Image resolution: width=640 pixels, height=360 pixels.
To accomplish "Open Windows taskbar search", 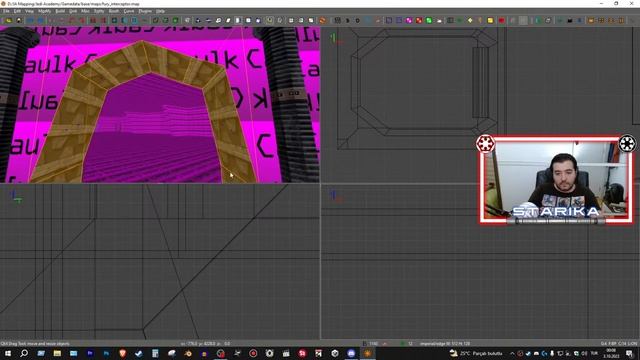I will pyautogui.click(x=24, y=353).
